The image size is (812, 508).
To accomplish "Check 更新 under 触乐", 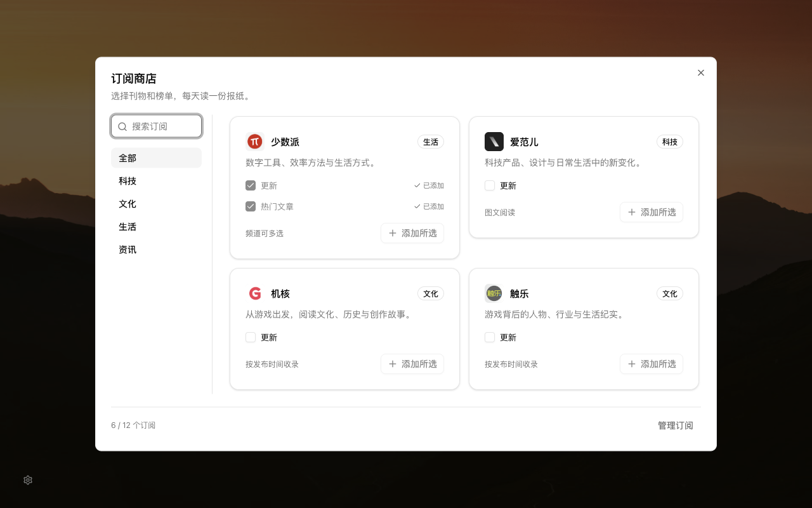I will 490,337.
